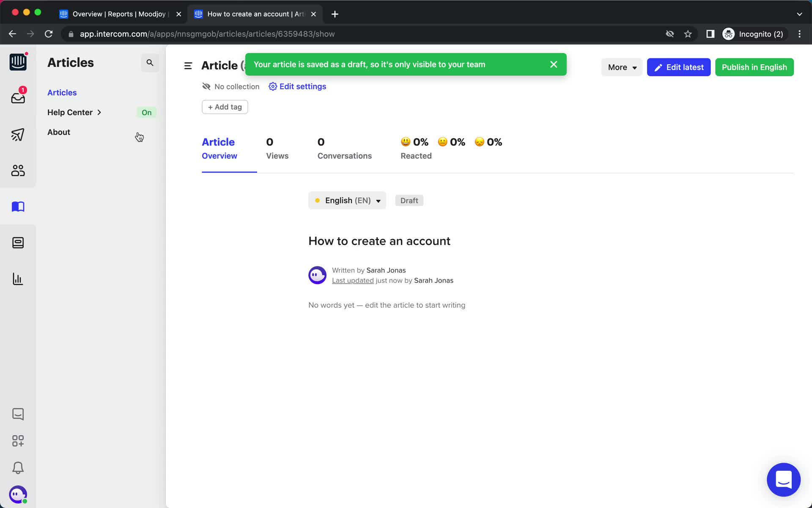This screenshot has height=508, width=812.
Task: Open Edit settings for the article
Action: pos(298,86)
